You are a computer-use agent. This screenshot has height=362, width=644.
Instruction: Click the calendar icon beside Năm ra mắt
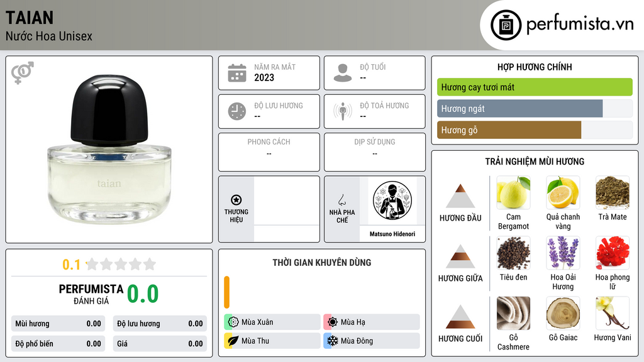pyautogui.click(x=237, y=73)
